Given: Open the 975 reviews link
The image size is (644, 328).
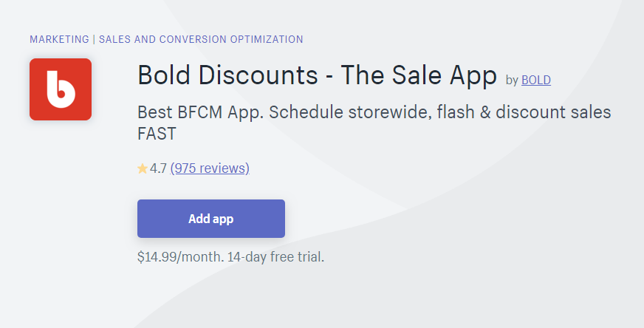Looking at the screenshot, I should [x=210, y=168].
